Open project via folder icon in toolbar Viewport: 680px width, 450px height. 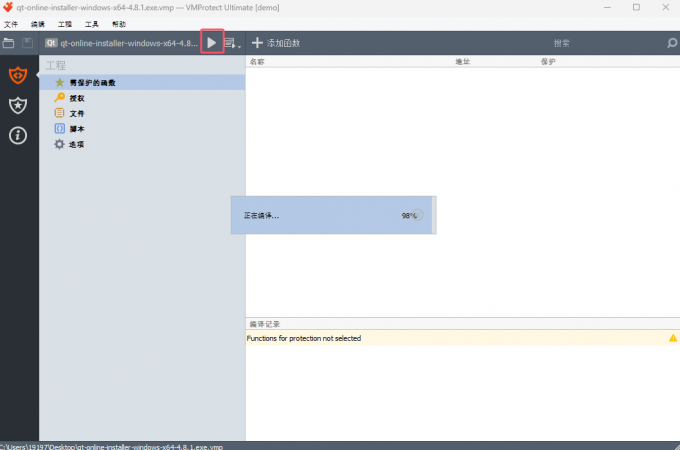9,43
